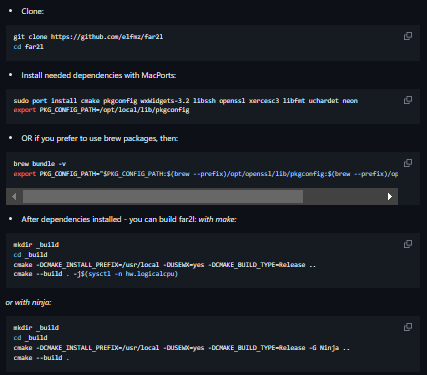
Task: Copy the brew bundle code block
Action: (x=408, y=163)
